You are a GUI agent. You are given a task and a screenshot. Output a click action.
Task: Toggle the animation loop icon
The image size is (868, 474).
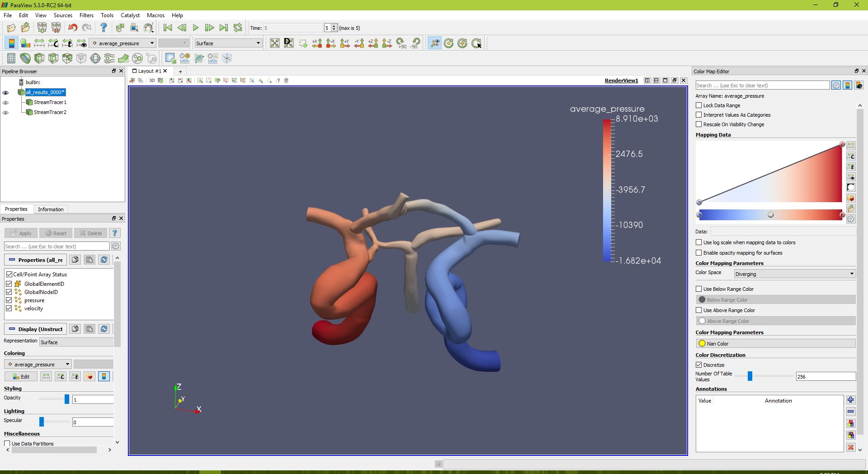tap(238, 28)
